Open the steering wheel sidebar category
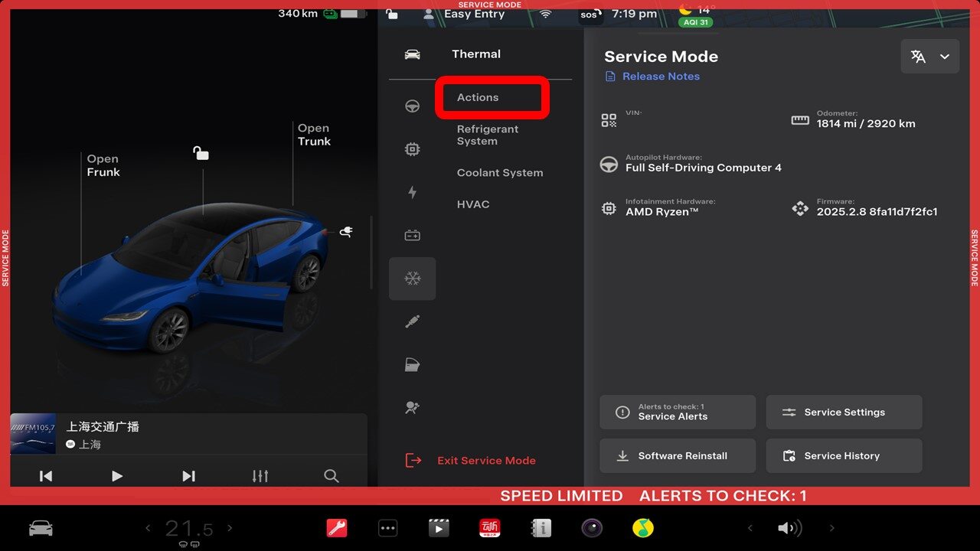The image size is (980, 551). [x=412, y=106]
